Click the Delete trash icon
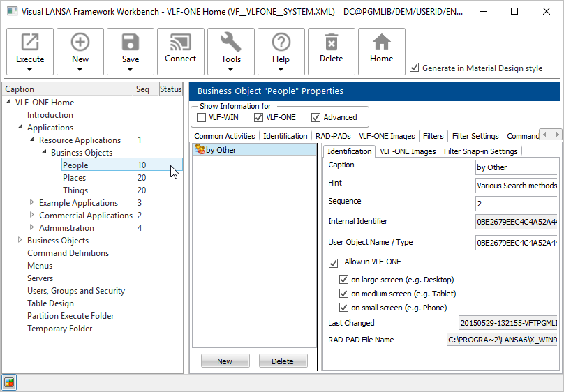The height and width of the screenshot is (392, 564). [x=332, y=43]
